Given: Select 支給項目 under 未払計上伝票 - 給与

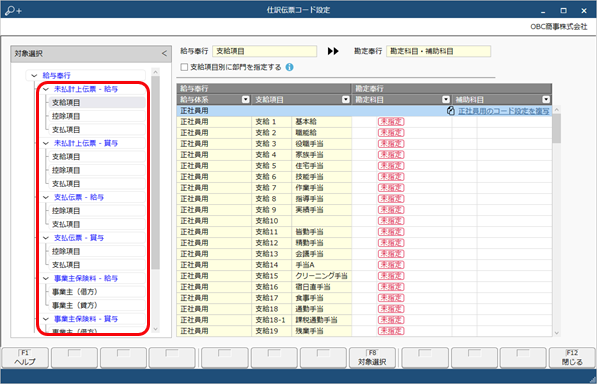Looking at the screenshot, I should pyautogui.click(x=97, y=103).
